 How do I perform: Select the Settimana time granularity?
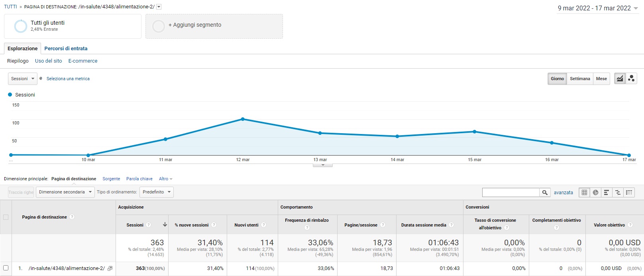579,79
